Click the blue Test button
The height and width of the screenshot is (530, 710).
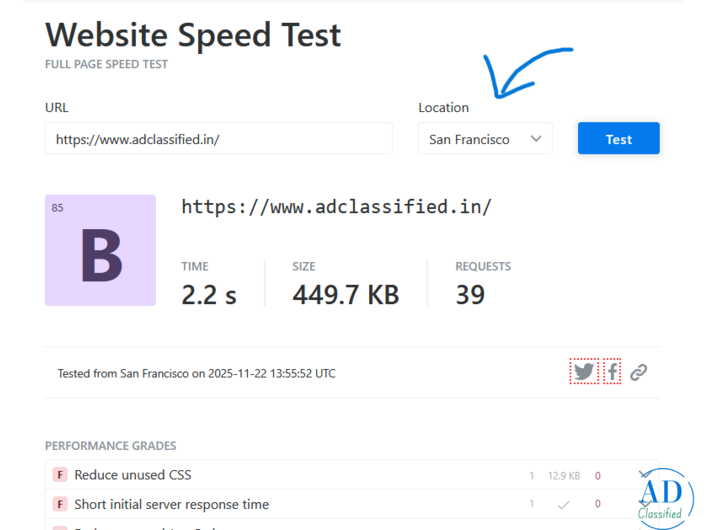tap(619, 139)
